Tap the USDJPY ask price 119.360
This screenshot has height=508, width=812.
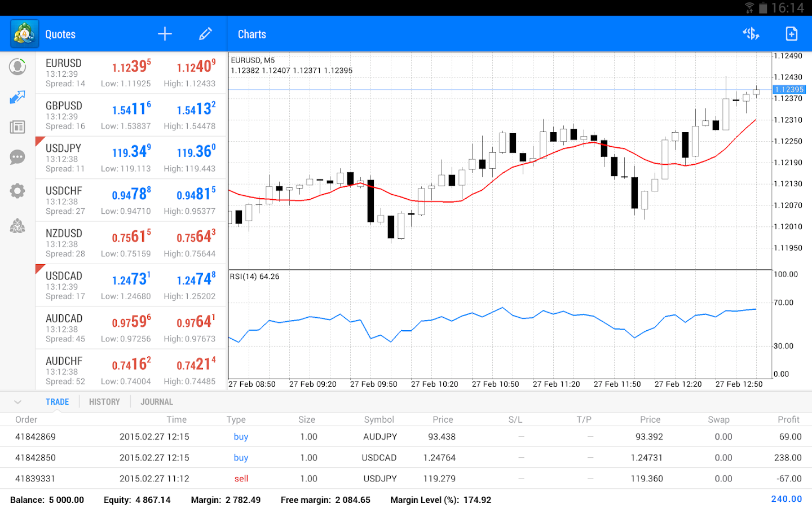tap(196, 152)
